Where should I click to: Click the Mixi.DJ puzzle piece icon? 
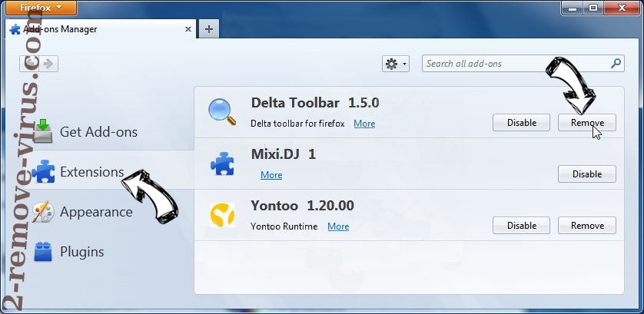(223, 164)
